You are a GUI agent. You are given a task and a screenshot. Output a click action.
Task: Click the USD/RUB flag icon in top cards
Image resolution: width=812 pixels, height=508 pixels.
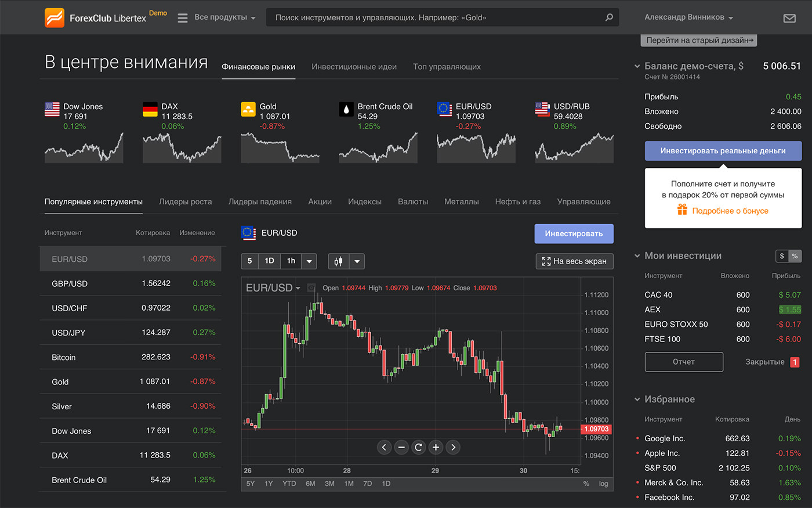coord(542,109)
